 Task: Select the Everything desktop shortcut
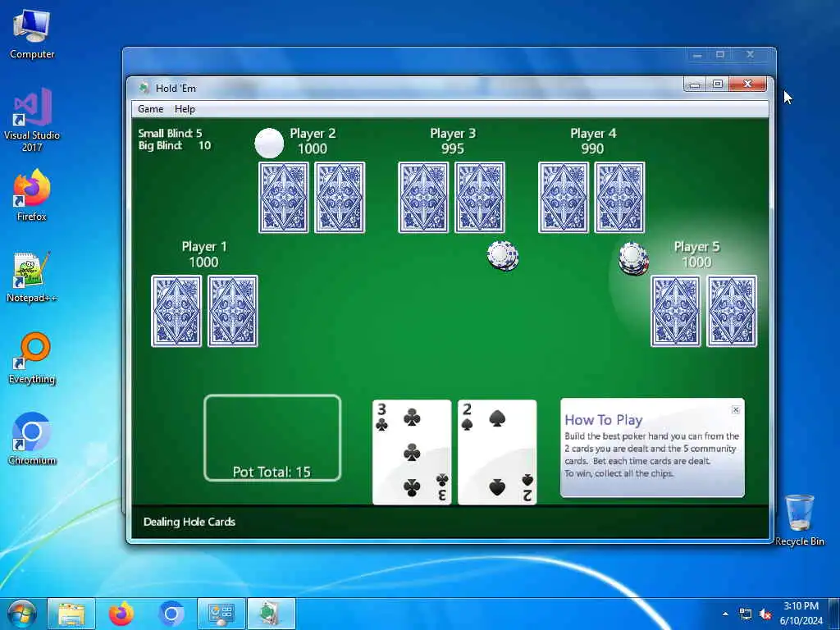point(32,358)
